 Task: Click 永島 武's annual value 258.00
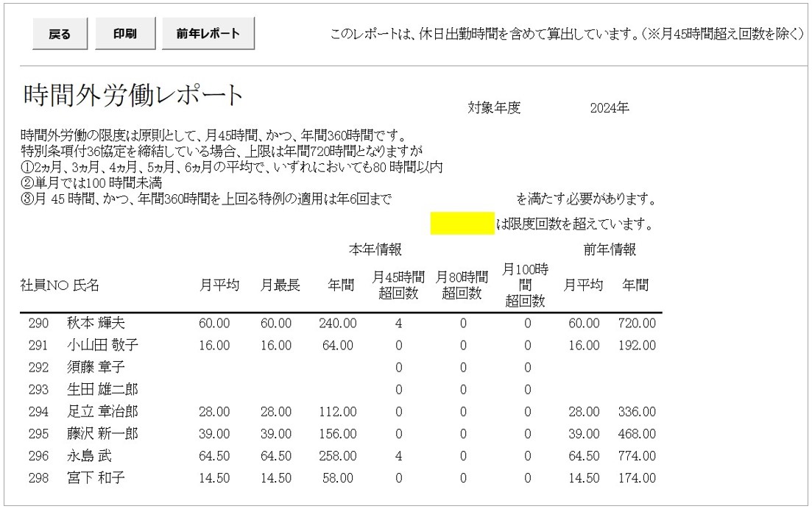coord(338,456)
